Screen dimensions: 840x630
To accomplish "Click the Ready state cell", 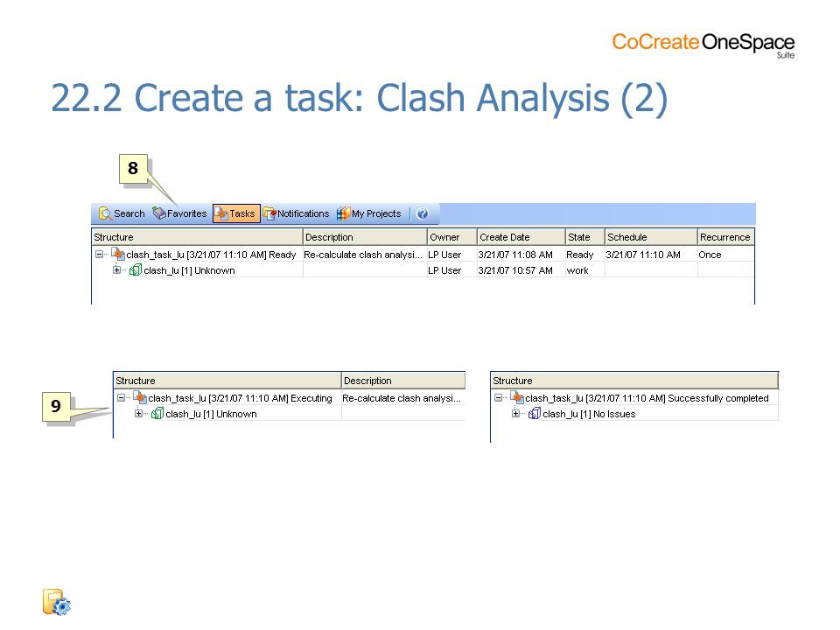I will pyautogui.click(x=579, y=255).
